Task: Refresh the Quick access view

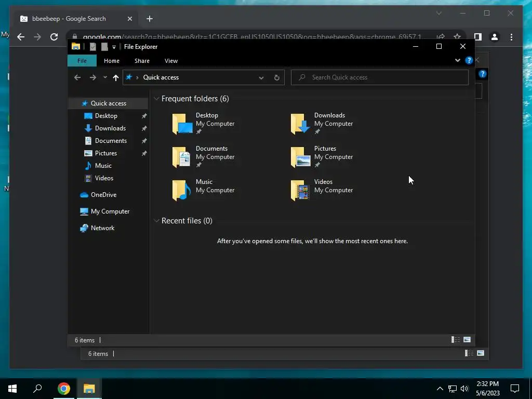Action: (277, 78)
